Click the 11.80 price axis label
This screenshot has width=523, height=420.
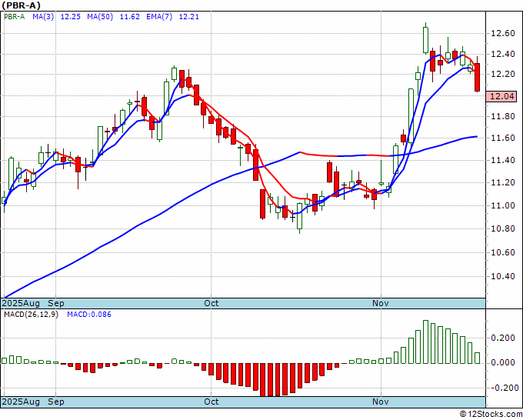pos(503,116)
